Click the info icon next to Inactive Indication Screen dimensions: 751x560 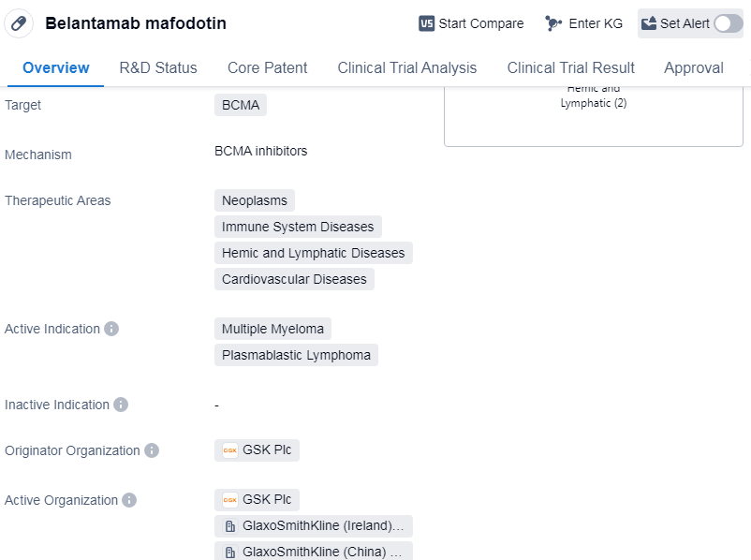point(121,405)
